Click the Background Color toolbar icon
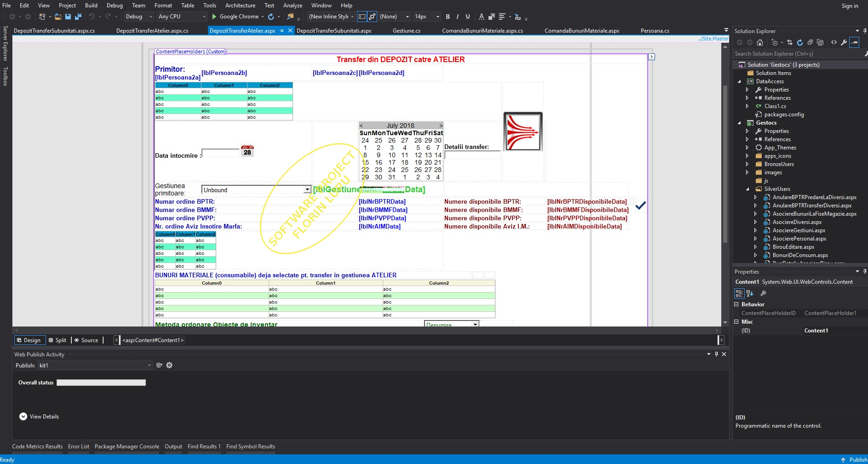Screen dimensions: 868x464 (491, 17)
